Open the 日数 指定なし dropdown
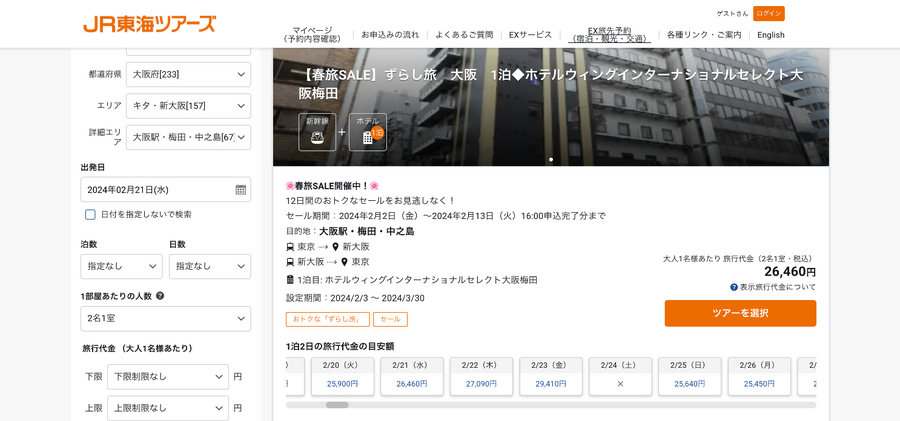 pyautogui.click(x=210, y=266)
